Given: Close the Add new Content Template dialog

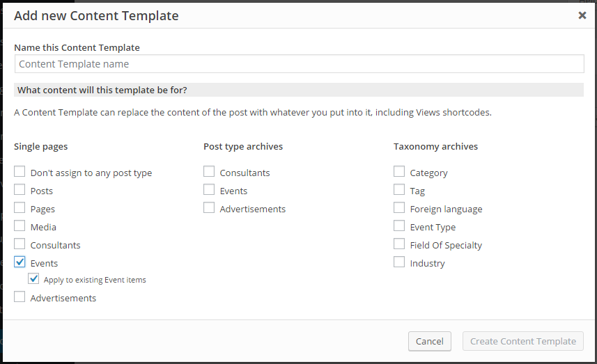Looking at the screenshot, I should [582, 15].
